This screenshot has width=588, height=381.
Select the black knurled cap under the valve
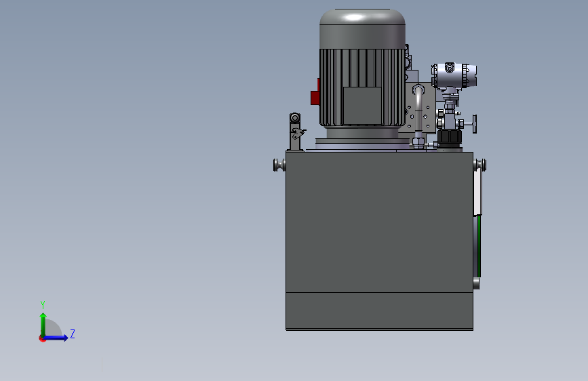pyautogui.click(x=450, y=136)
